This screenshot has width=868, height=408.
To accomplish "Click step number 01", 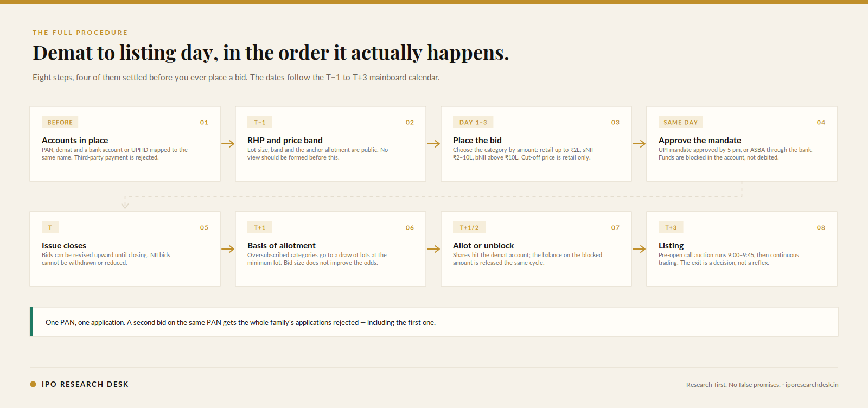I will (x=204, y=123).
